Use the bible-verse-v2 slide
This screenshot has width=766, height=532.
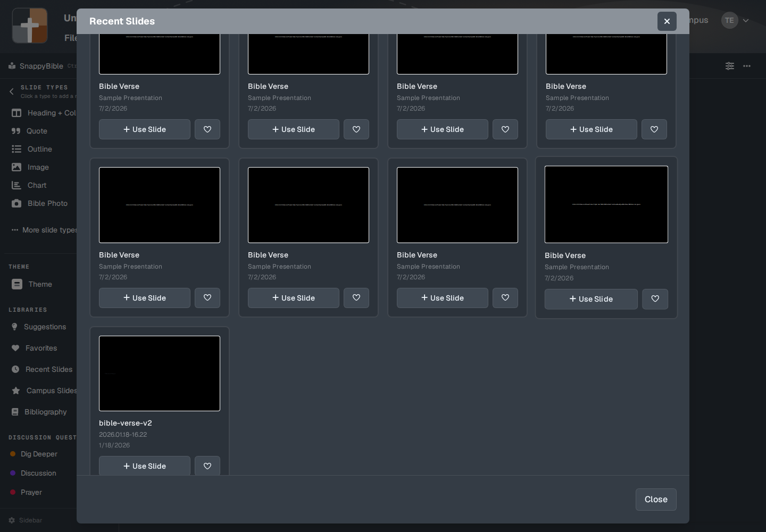point(145,466)
